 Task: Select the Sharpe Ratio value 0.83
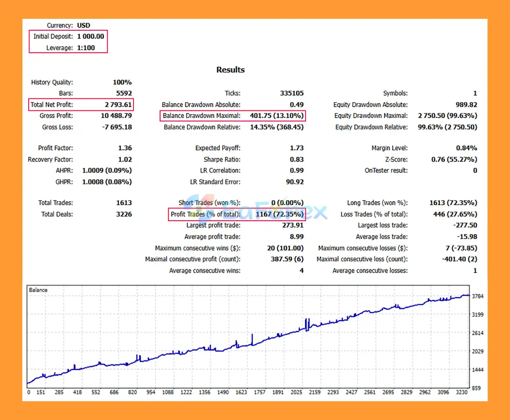pos(296,159)
